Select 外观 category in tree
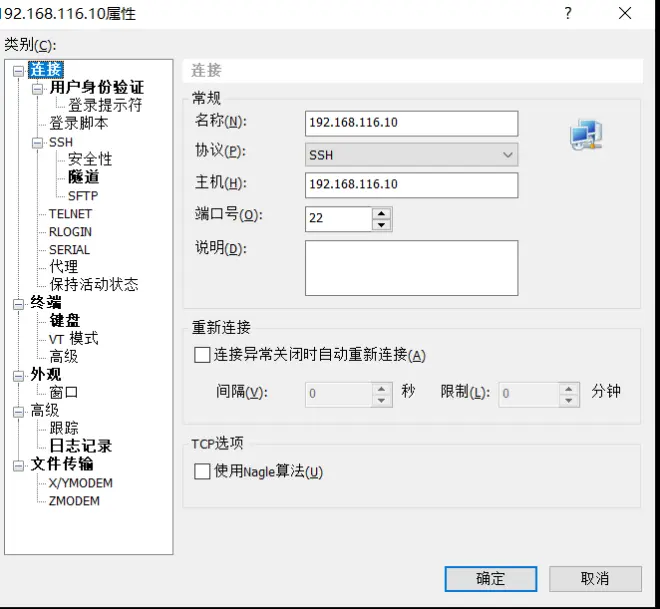 click(x=46, y=375)
